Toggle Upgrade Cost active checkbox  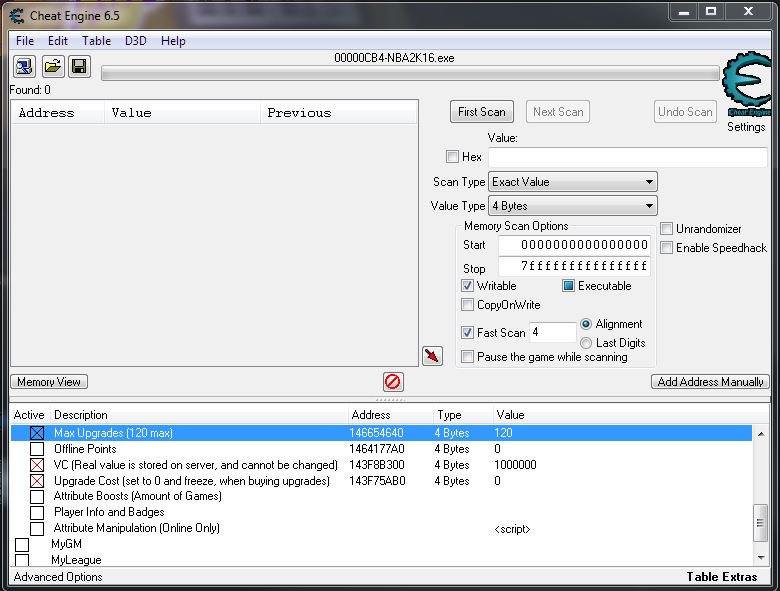tap(37, 481)
